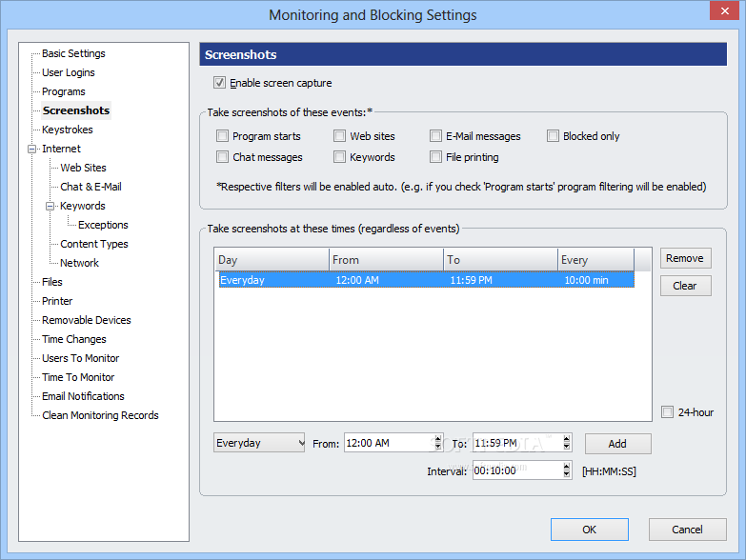Click the Clear button

[x=686, y=286]
